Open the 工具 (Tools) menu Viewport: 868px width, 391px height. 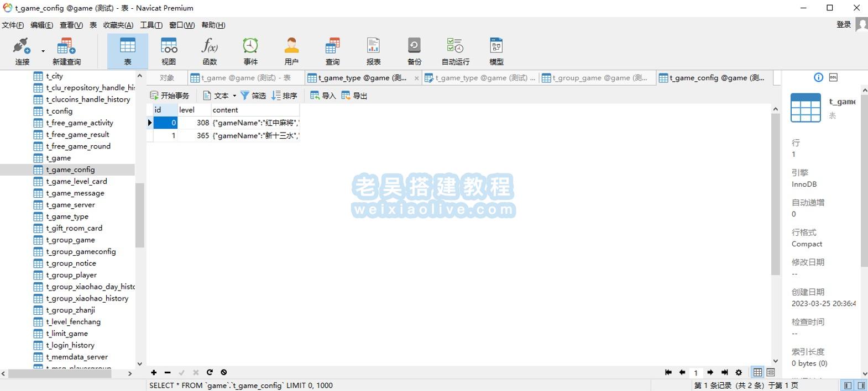coord(151,25)
